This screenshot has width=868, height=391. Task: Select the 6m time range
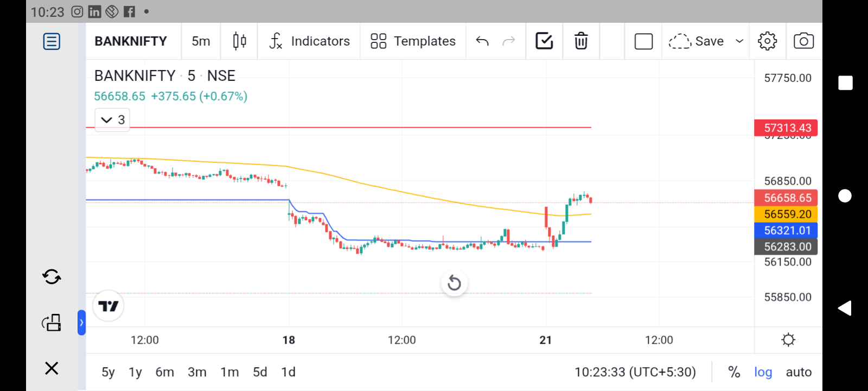165,372
